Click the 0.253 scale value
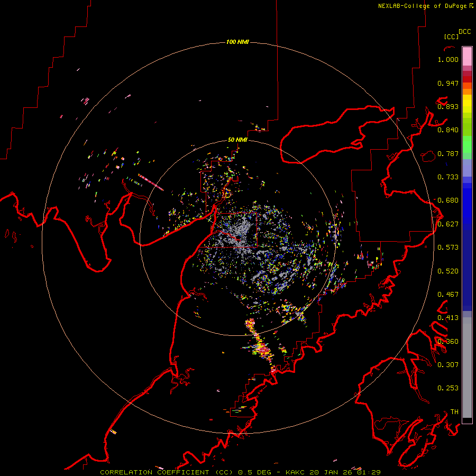This screenshot has width=476, height=476. 448,388
